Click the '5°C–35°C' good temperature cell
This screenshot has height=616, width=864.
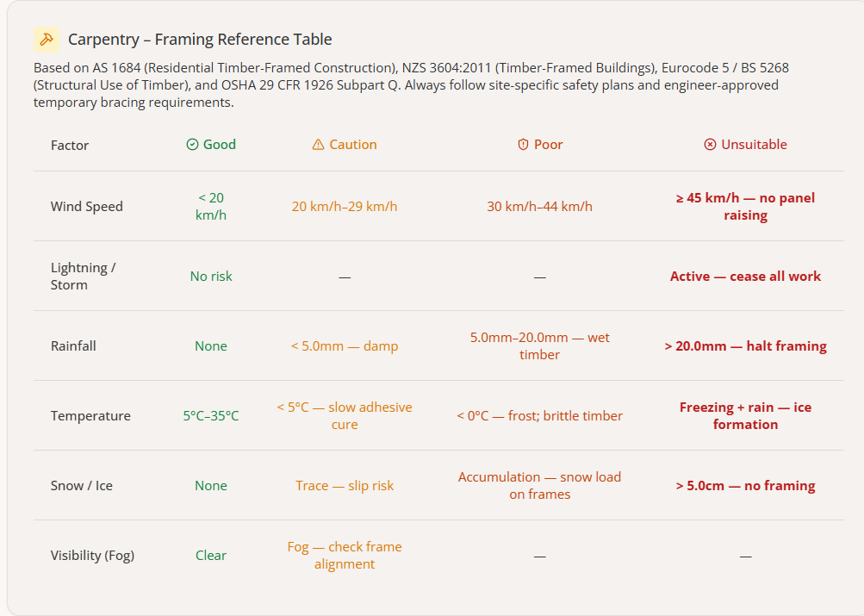coord(211,416)
